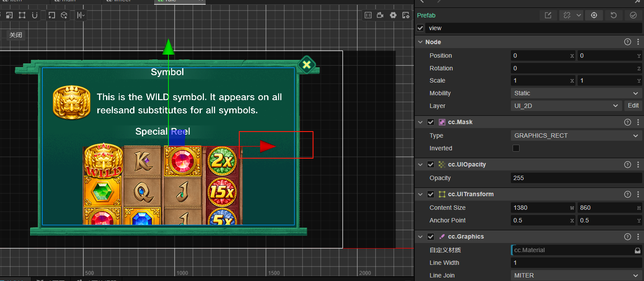Click the scene camera icon
The image size is (644, 281).
pyautogui.click(x=380, y=15)
